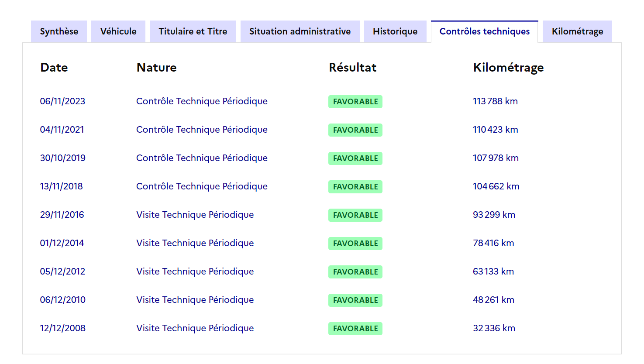This screenshot has width=644, height=364.
Task: Select the FAVORABLE badge for 04/11/2021
Action: (355, 130)
